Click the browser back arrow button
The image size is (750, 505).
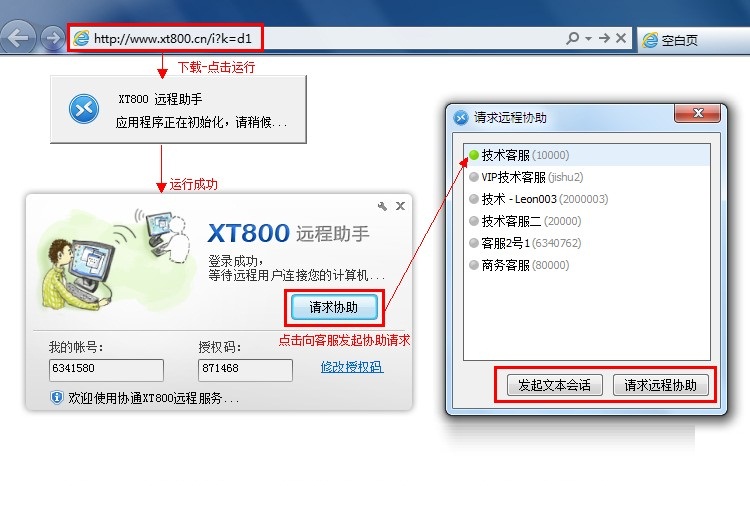18,37
